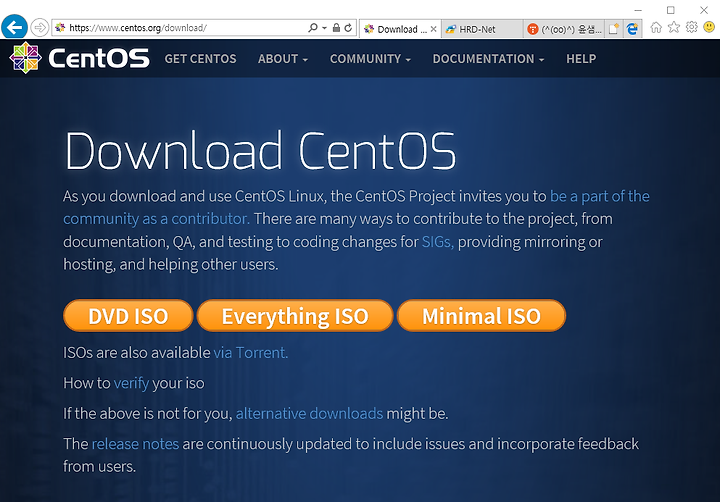The image size is (720, 502).
Task: Open the 'alternative downloads' link
Action: tap(309, 413)
